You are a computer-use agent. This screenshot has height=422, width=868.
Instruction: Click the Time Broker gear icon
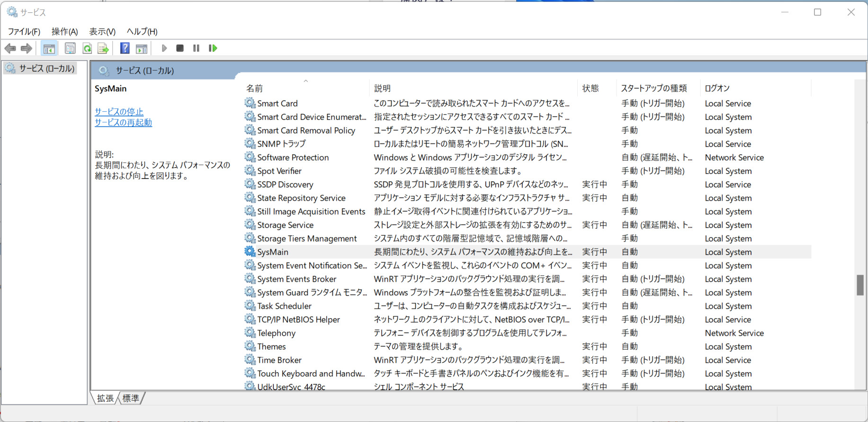click(x=250, y=359)
